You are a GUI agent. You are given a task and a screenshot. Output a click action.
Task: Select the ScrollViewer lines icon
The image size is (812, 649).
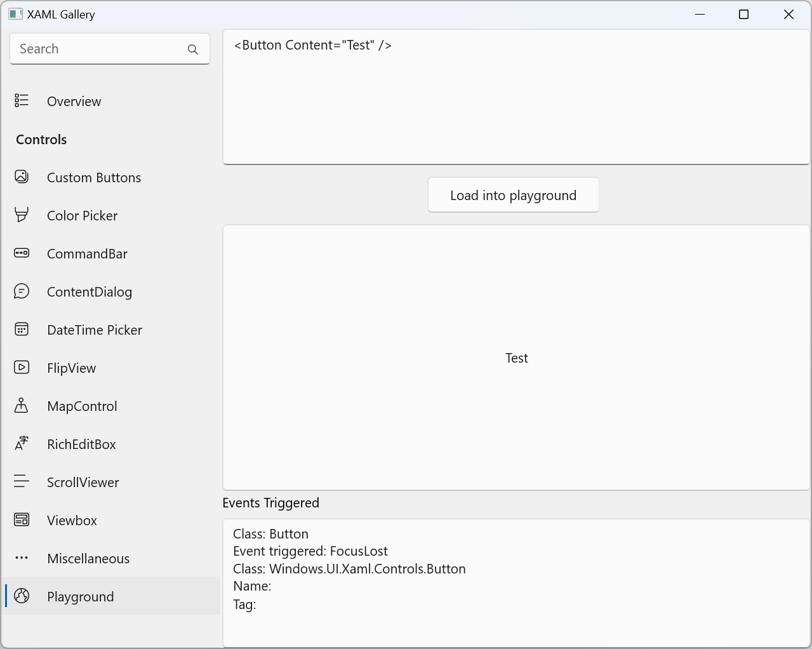21,481
